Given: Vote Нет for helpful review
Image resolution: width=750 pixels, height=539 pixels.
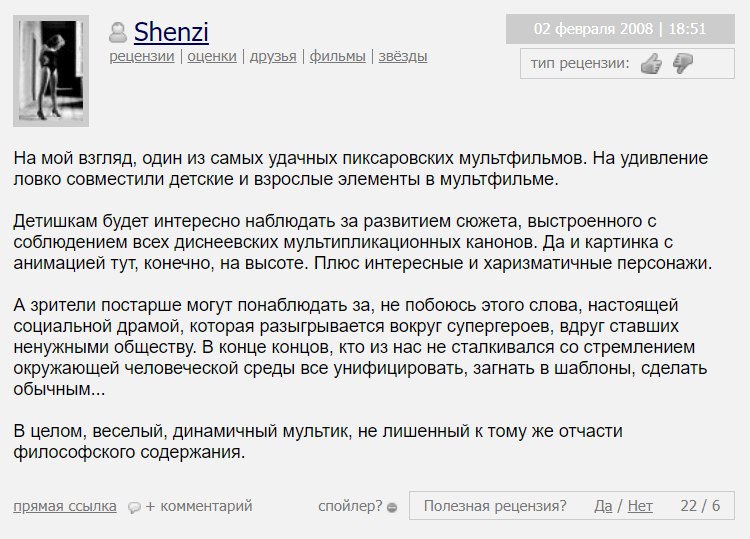Looking at the screenshot, I should (640, 506).
